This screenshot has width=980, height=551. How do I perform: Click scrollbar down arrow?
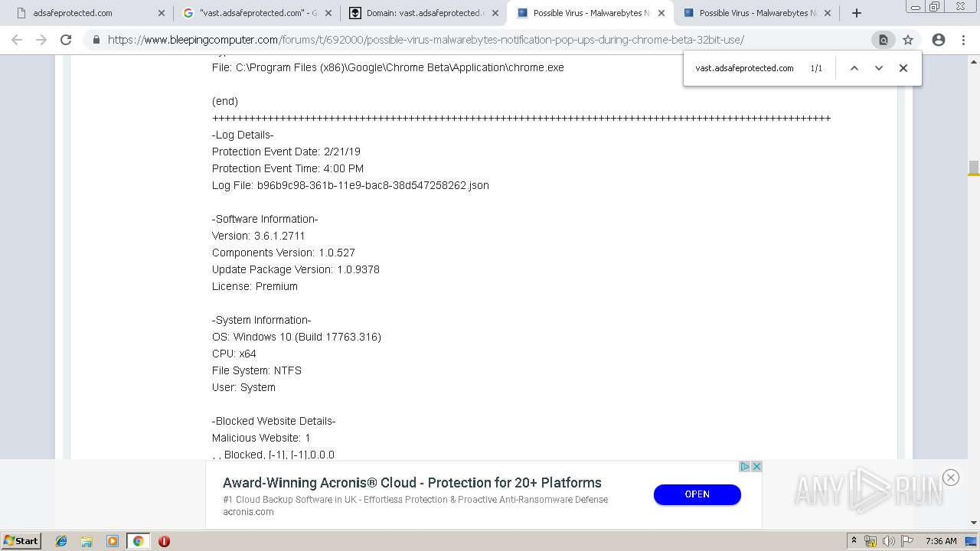[x=974, y=523]
